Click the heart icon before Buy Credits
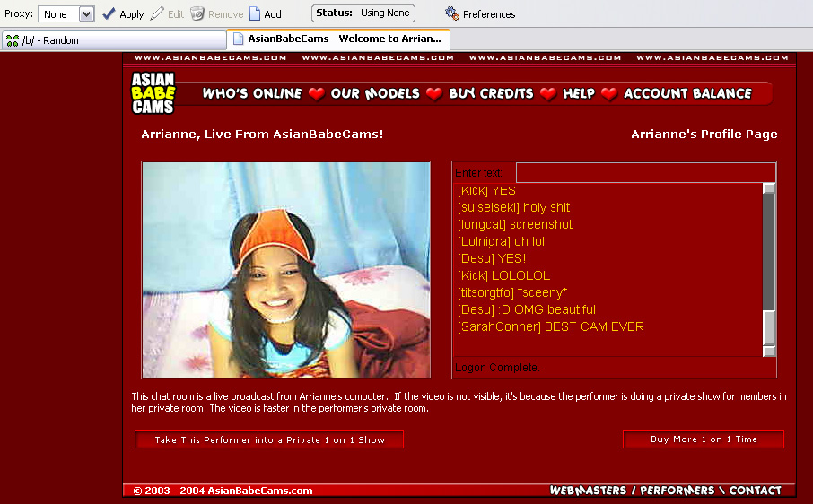The width and height of the screenshot is (813, 504). pos(434,94)
